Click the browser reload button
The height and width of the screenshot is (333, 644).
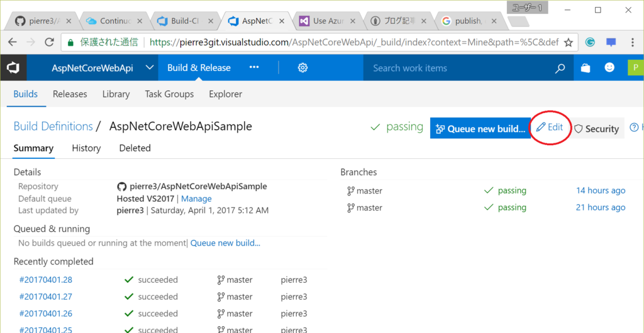click(x=49, y=43)
